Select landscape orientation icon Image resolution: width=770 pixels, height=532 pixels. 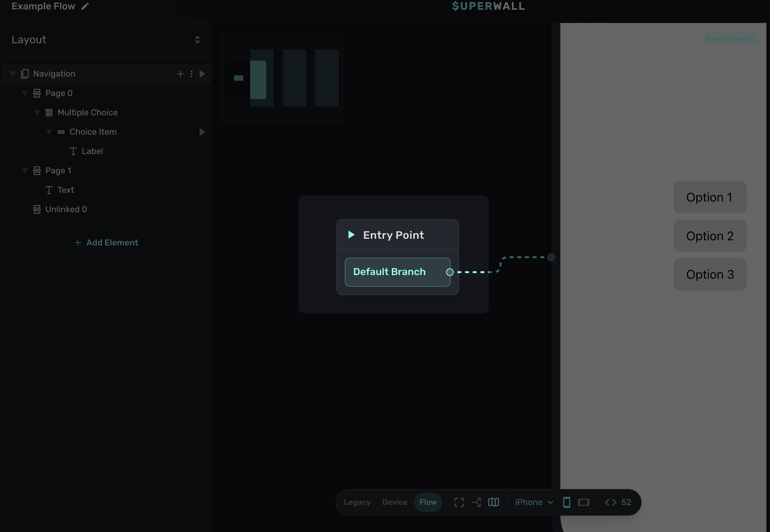point(583,502)
